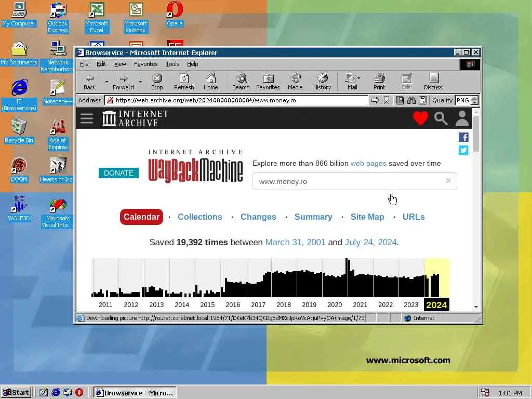Switch to the Collections tab

point(200,217)
